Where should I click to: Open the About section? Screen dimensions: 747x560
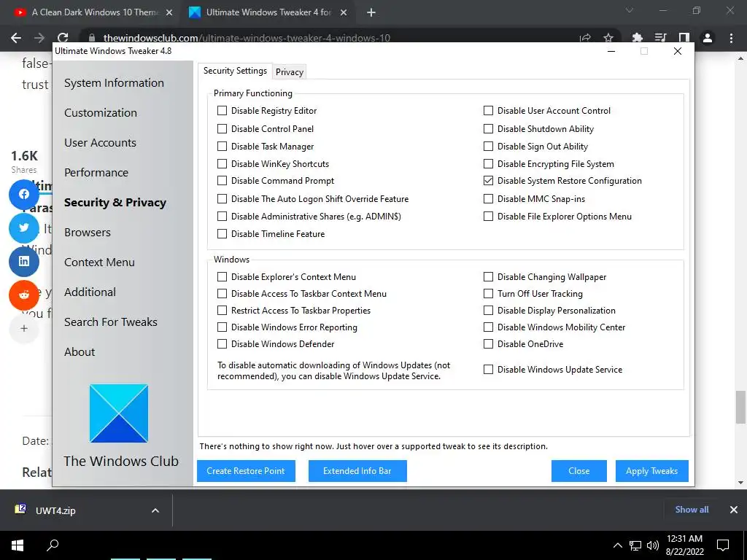click(x=80, y=352)
